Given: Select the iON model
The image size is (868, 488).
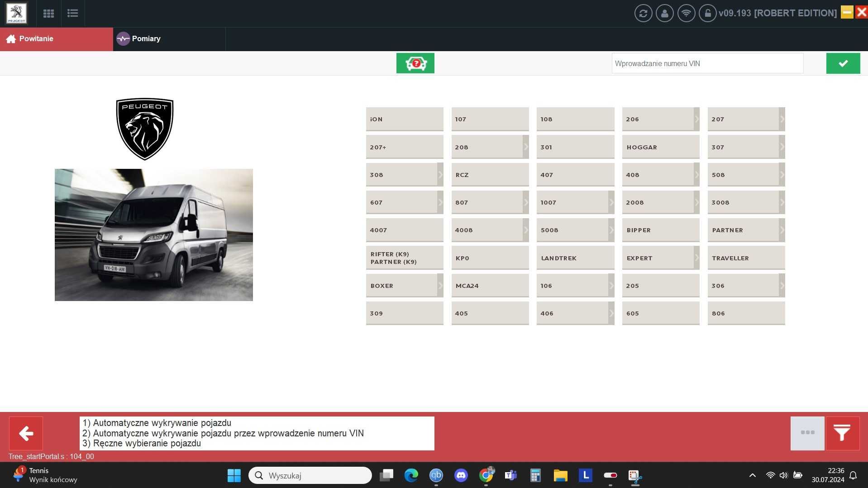Looking at the screenshot, I should (x=405, y=119).
